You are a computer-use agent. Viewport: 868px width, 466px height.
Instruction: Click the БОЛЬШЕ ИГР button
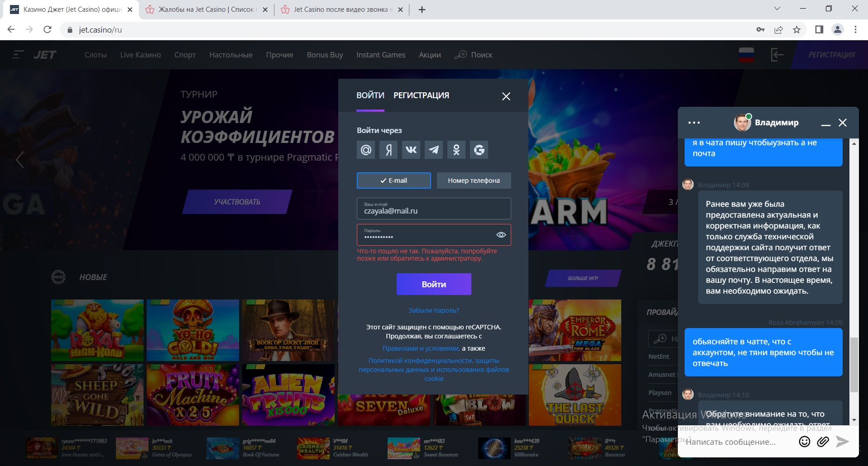pyautogui.click(x=583, y=278)
